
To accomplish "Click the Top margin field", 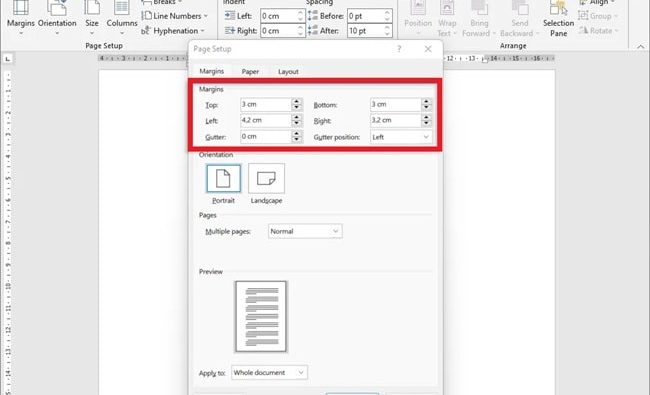I will tap(266, 104).
